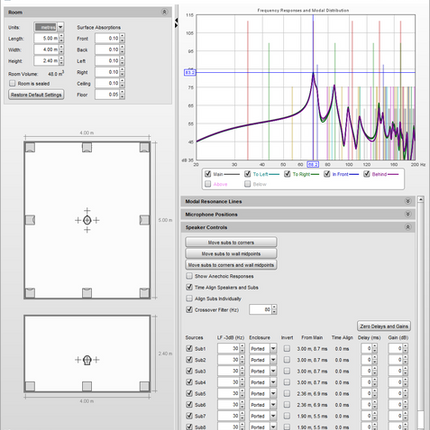Click the scrollbar up arrow in right panel
430x430 pixels.
tap(421, 199)
